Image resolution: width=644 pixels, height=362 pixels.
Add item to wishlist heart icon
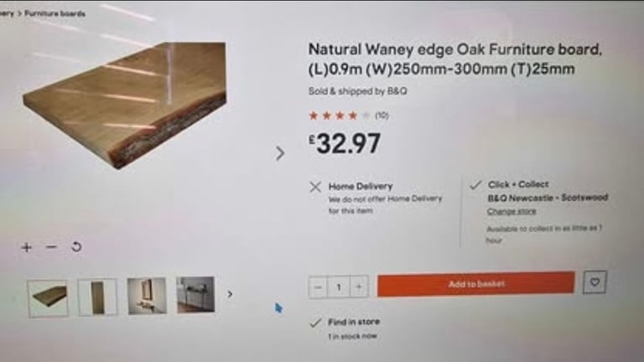tap(595, 282)
